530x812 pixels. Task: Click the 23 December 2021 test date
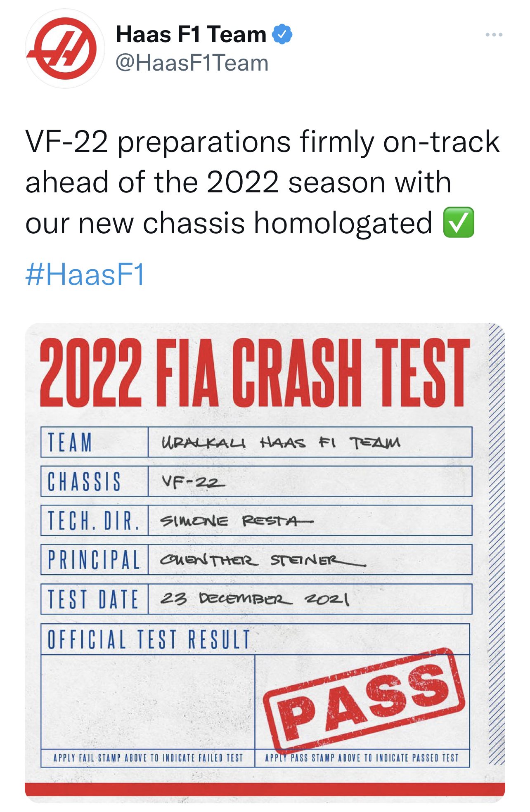coord(255,599)
